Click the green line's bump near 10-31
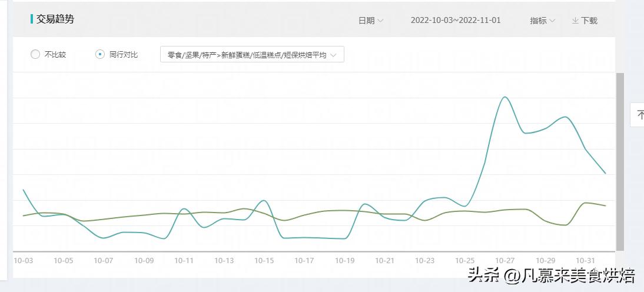 tap(586, 203)
